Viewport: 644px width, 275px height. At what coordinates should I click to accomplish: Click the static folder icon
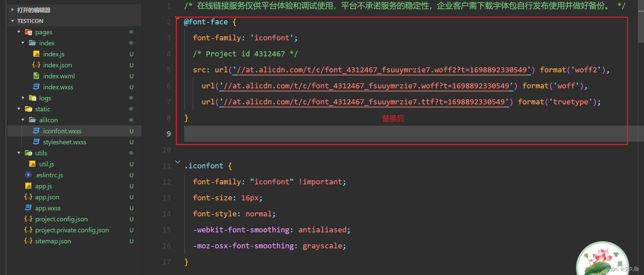(29, 109)
